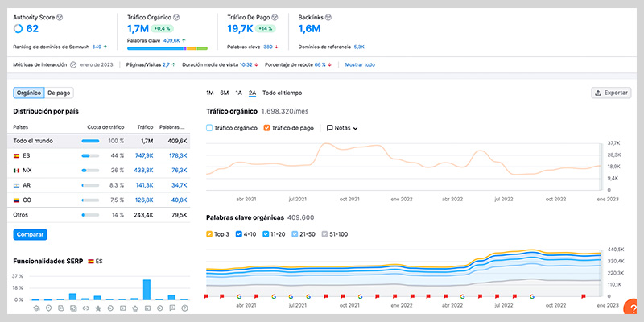The image size is (644, 322).
Task: Click the Métricas de interacción info icon
Action: [73, 65]
